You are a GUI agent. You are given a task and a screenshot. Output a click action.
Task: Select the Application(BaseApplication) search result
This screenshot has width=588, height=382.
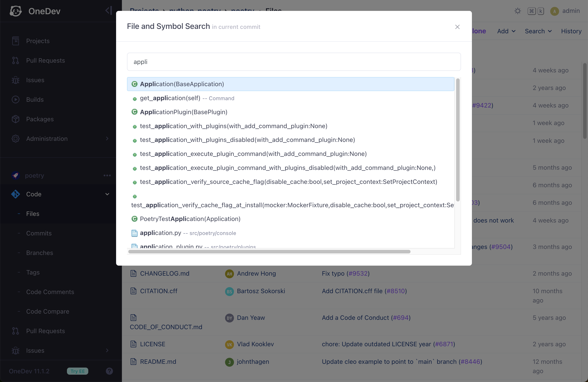[182, 84]
